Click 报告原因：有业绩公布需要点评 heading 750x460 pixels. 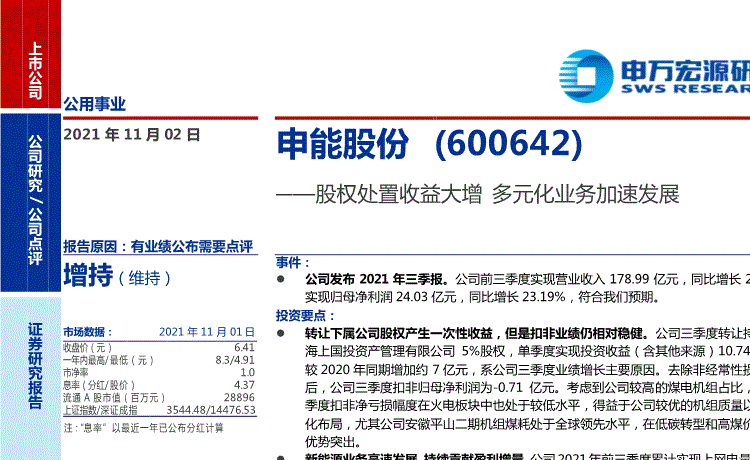(x=158, y=247)
